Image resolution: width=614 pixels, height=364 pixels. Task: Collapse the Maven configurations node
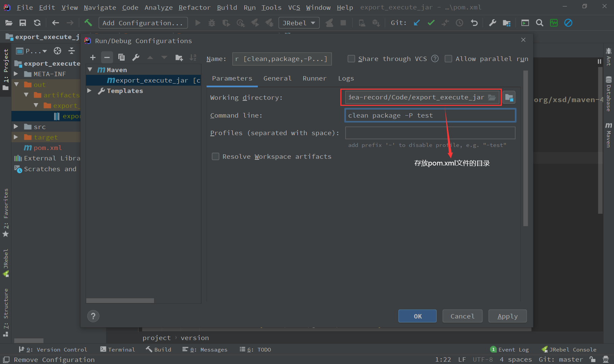pos(90,69)
